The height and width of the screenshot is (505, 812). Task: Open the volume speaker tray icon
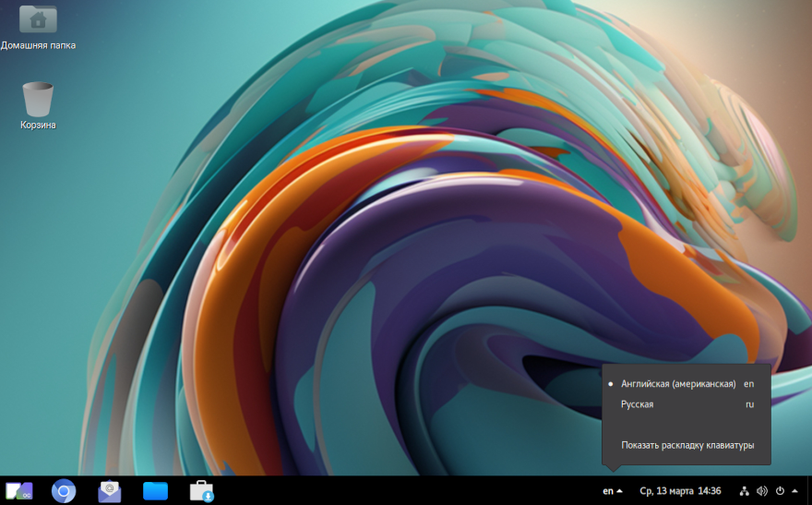761,491
